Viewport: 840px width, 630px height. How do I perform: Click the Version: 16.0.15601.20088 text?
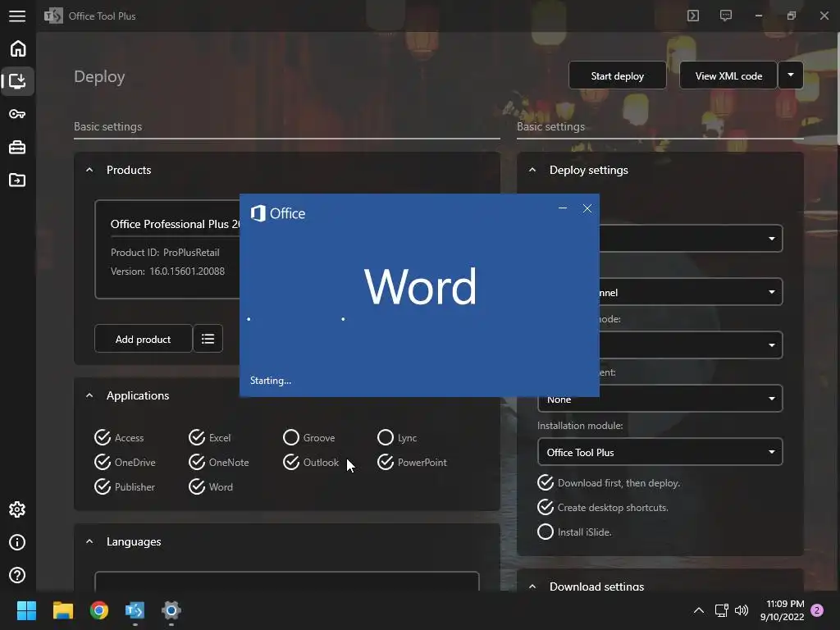(167, 271)
